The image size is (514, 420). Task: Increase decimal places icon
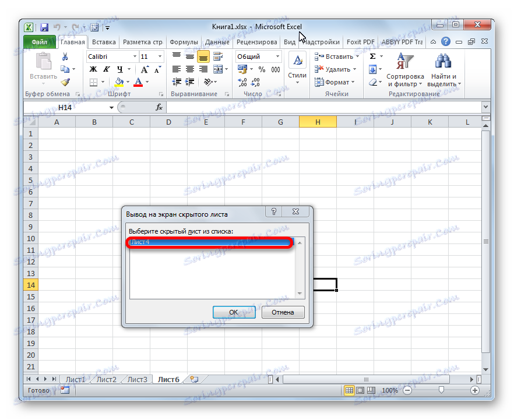(242, 82)
